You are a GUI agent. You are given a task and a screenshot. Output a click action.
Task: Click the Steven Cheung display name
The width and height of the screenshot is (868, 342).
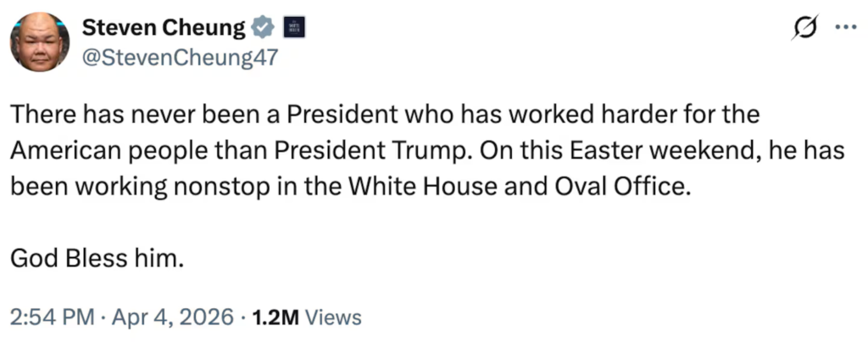164,27
